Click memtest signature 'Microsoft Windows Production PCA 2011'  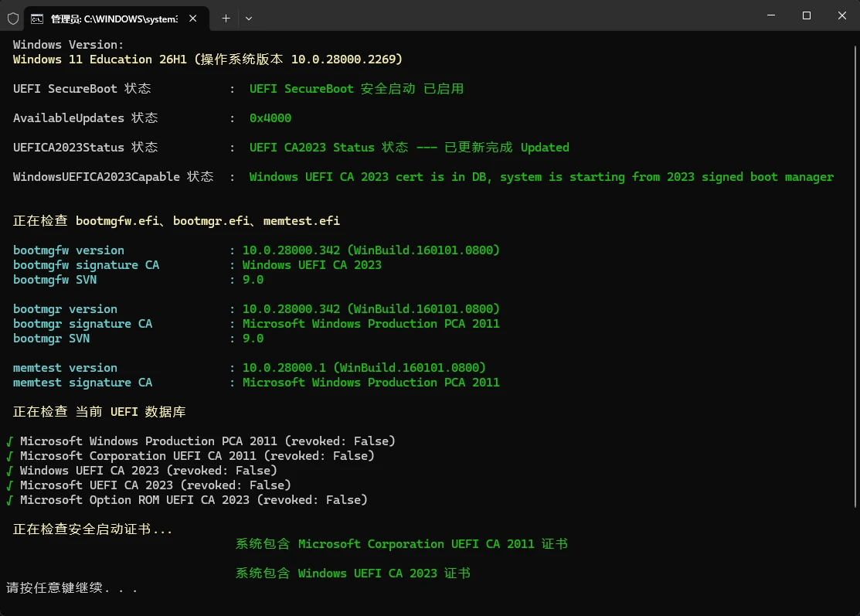tap(372, 383)
